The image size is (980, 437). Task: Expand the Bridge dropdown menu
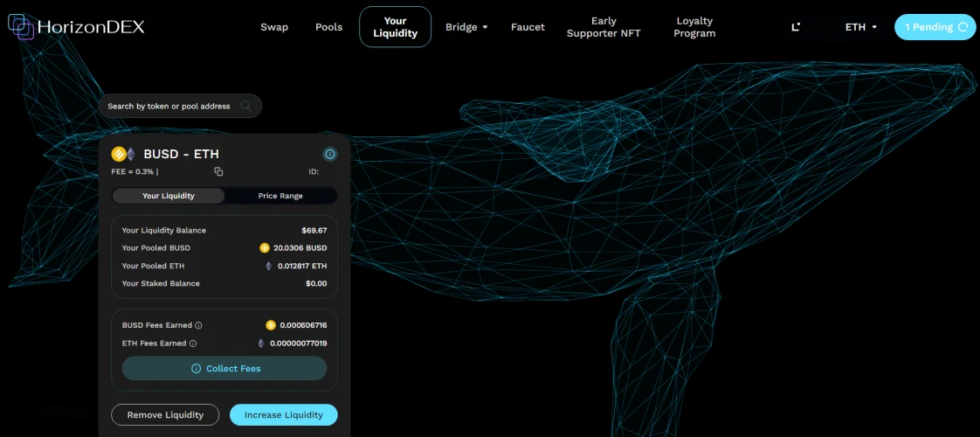466,27
